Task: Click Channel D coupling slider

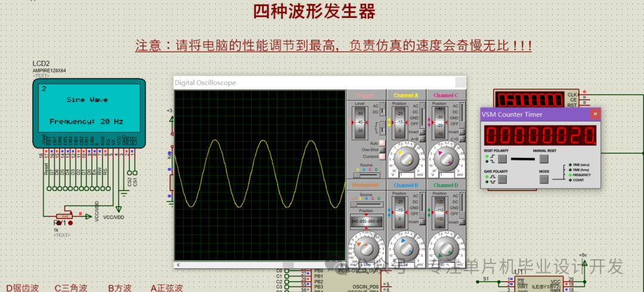Action: [x=463, y=204]
